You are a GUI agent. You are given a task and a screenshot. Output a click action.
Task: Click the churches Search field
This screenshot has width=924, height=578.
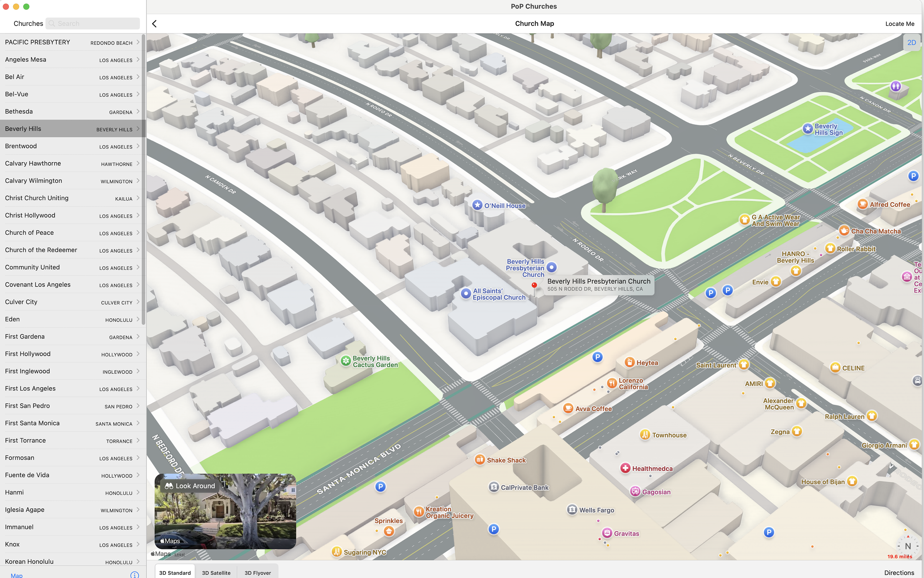coord(93,23)
